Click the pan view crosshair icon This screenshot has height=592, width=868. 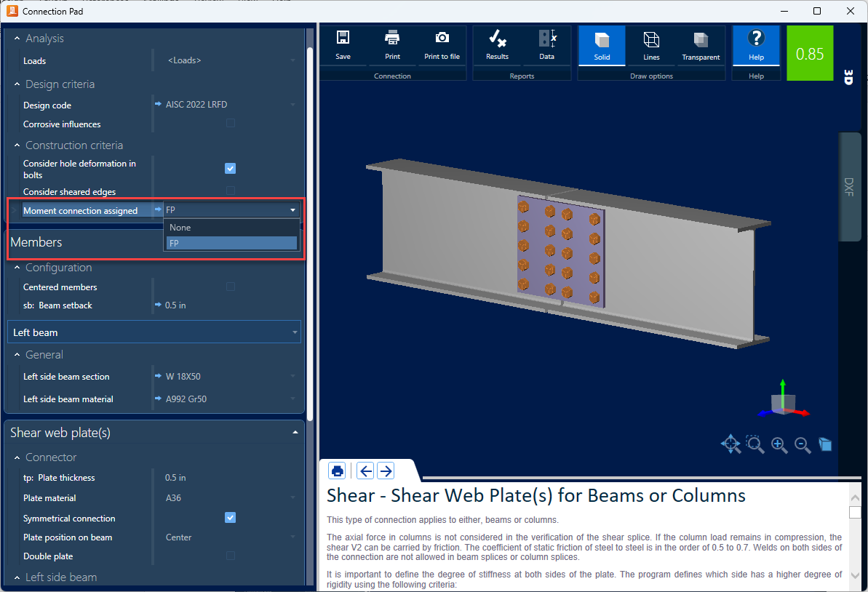(730, 444)
